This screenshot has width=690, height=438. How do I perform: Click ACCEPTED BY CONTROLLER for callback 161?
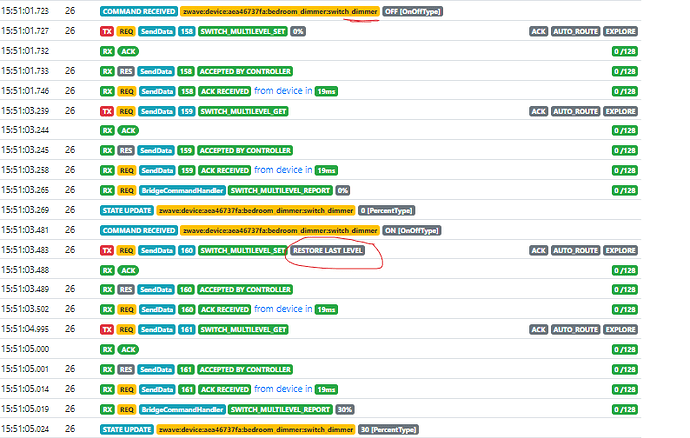(245, 369)
